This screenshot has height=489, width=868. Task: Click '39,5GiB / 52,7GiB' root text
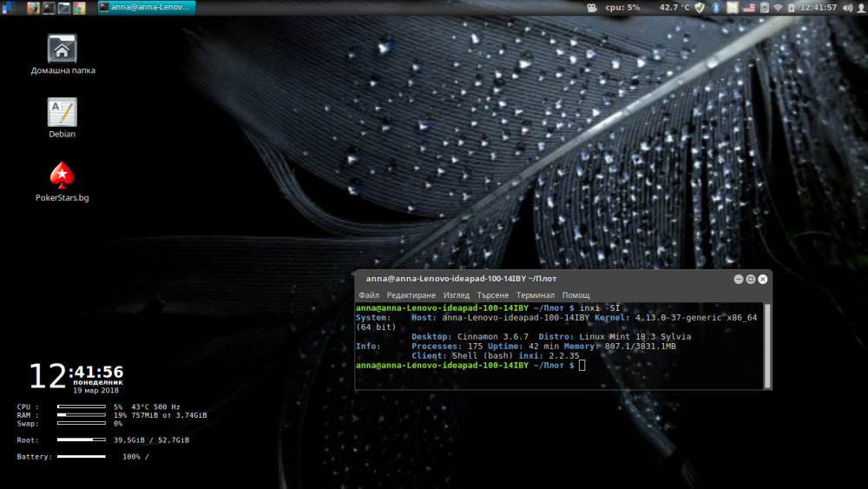point(151,440)
